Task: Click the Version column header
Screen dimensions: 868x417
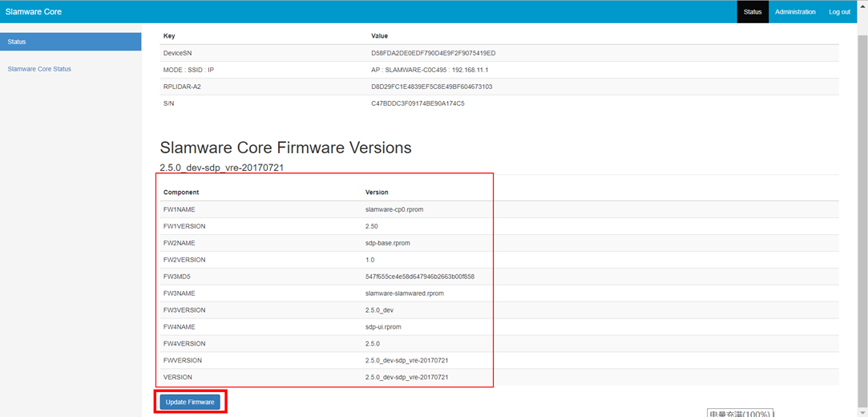Action: [x=377, y=192]
